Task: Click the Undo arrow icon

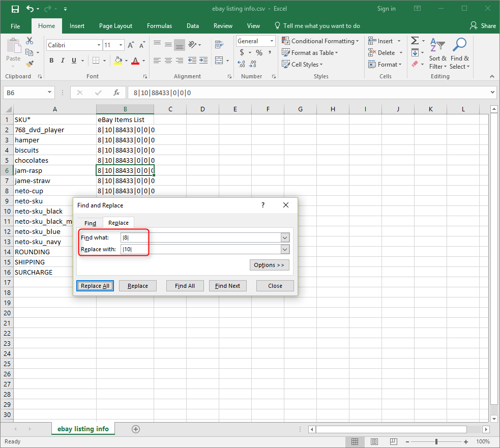Action: coord(30,9)
